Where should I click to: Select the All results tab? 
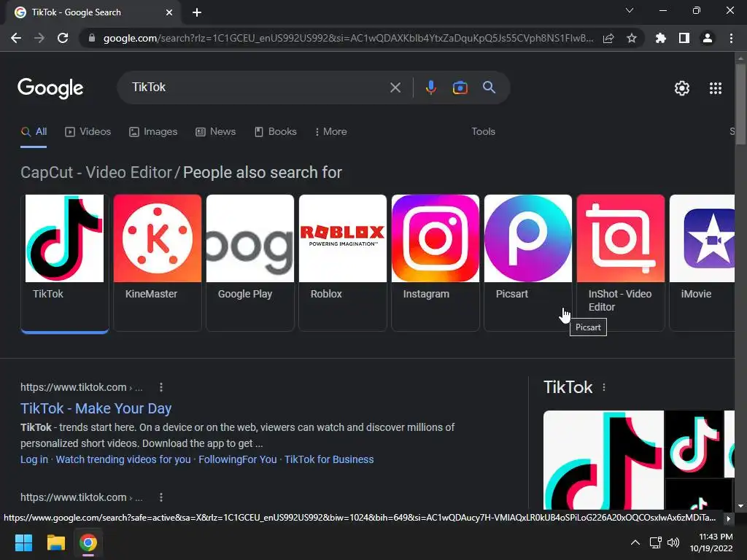tap(34, 132)
